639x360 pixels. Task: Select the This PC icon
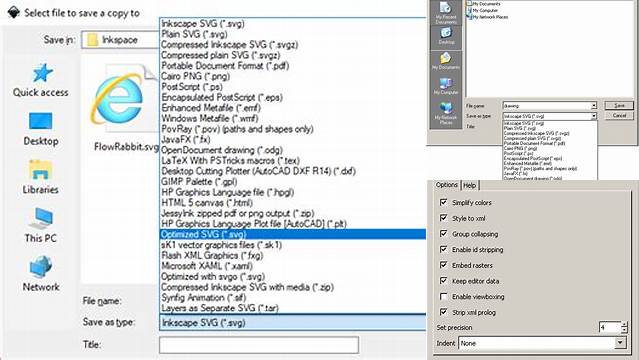41,218
